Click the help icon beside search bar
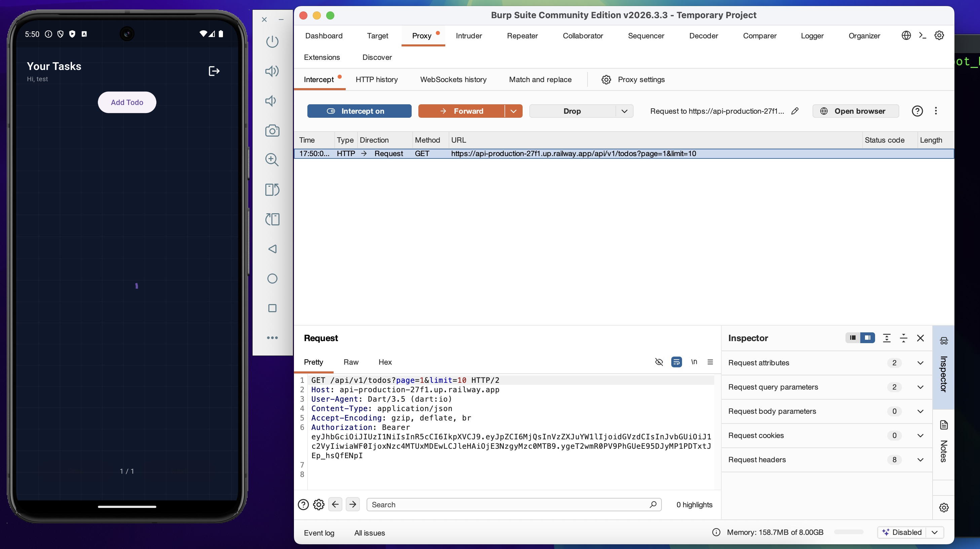The width and height of the screenshot is (980, 549). pyautogui.click(x=303, y=505)
